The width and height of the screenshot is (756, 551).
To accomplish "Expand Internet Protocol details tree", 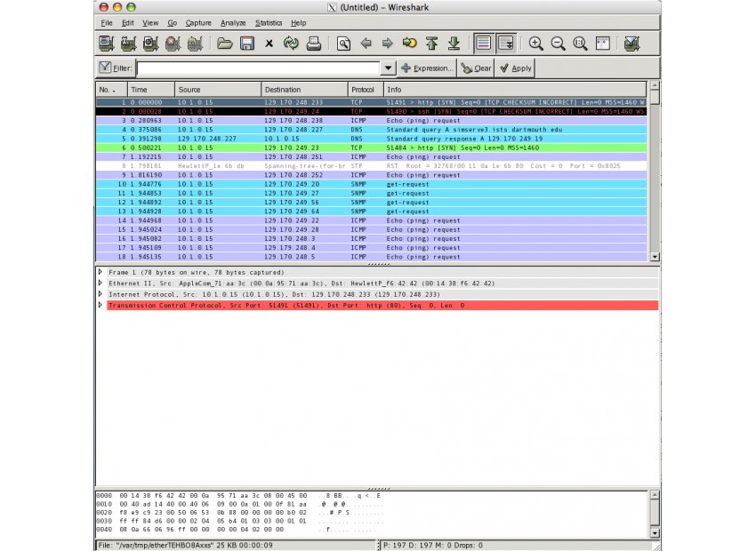I will tap(101, 294).
